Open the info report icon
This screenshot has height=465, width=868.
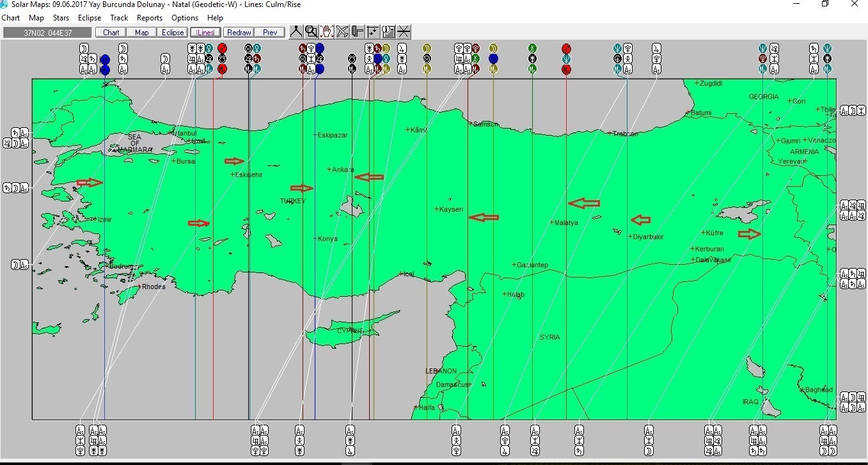tap(388, 32)
